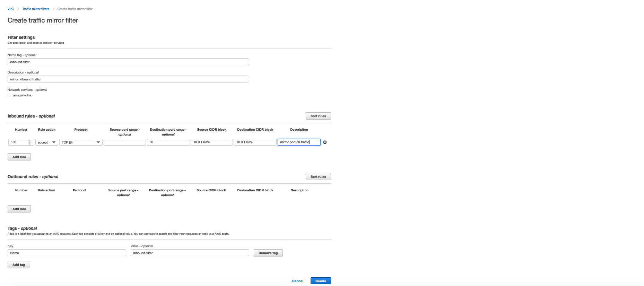Focus the Name tag input field
Screen dimensions: 644x286
pyautogui.click(x=128, y=62)
